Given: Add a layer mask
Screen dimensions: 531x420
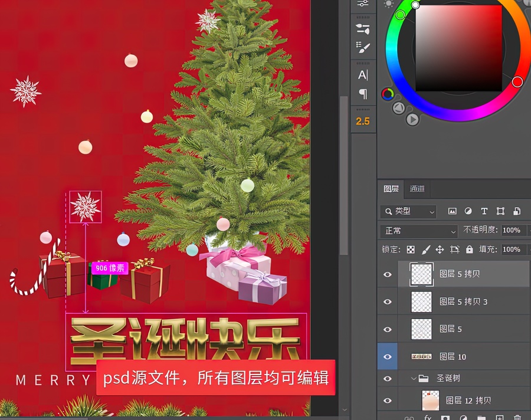Looking at the screenshot, I should pyautogui.click(x=445, y=418).
